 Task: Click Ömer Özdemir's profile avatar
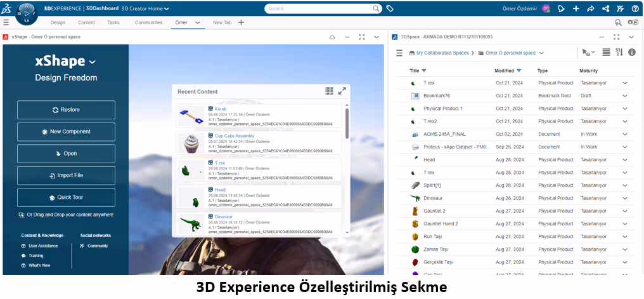[546, 9]
